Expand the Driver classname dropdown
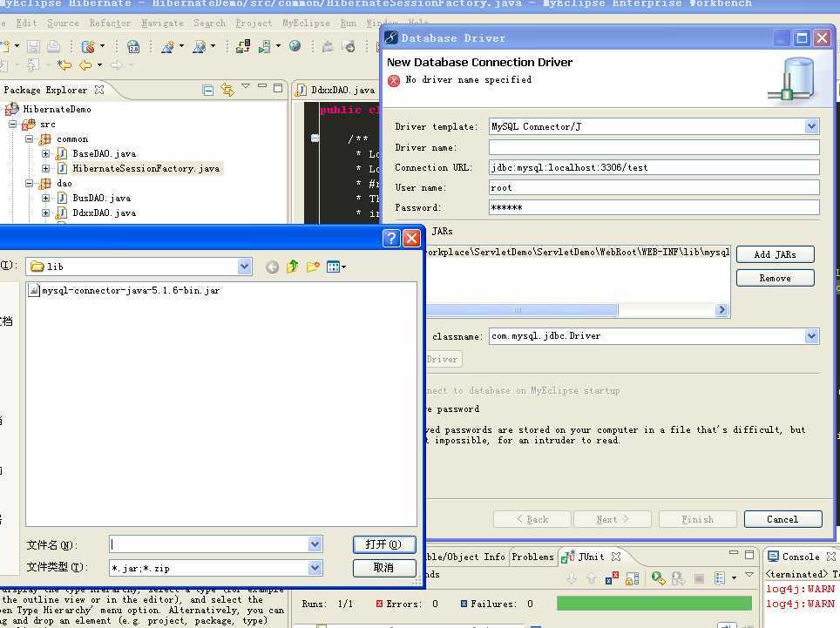Viewport: 840px width, 628px height. pyautogui.click(x=811, y=336)
